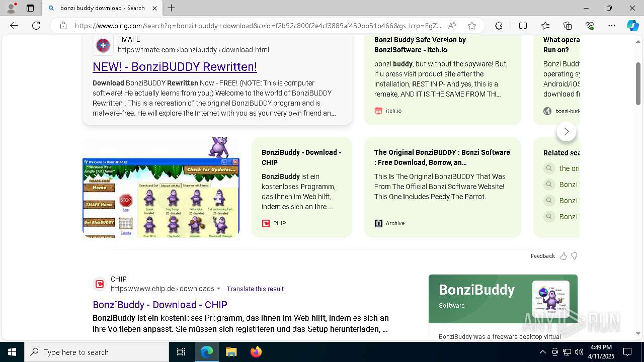Open a new tab with plus button
Image resolution: width=644 pixels, height=362 pixels.
pos(172,8)
